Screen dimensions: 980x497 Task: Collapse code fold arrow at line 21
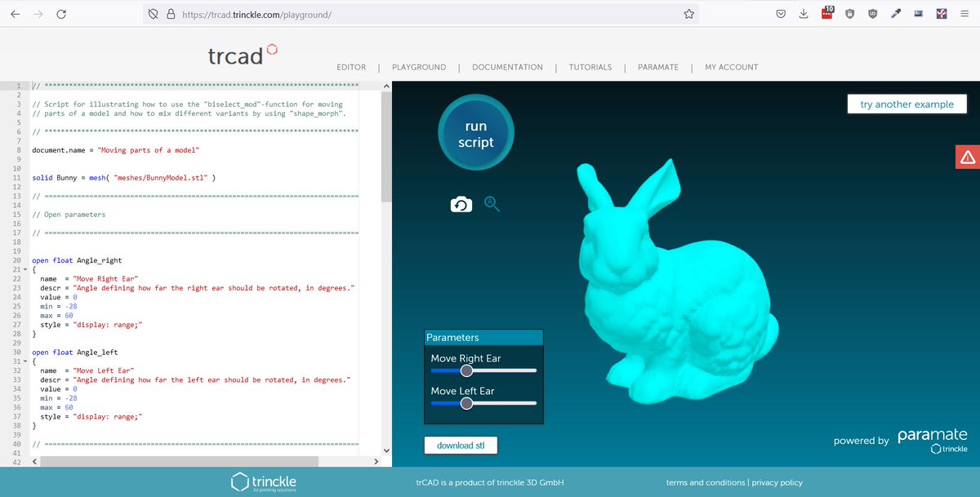click(x=25, y=269)
